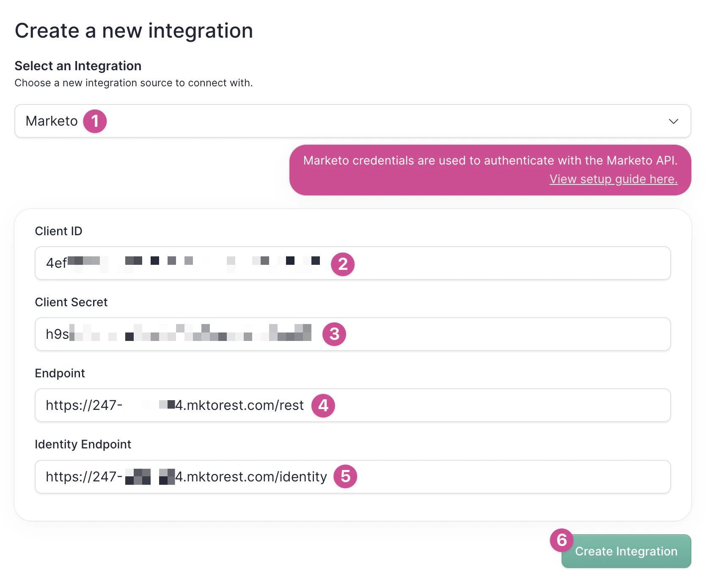This screenshot has width=710, height=588.
Task: Click the Select an Integration heading
Action: tap(78, 66)
